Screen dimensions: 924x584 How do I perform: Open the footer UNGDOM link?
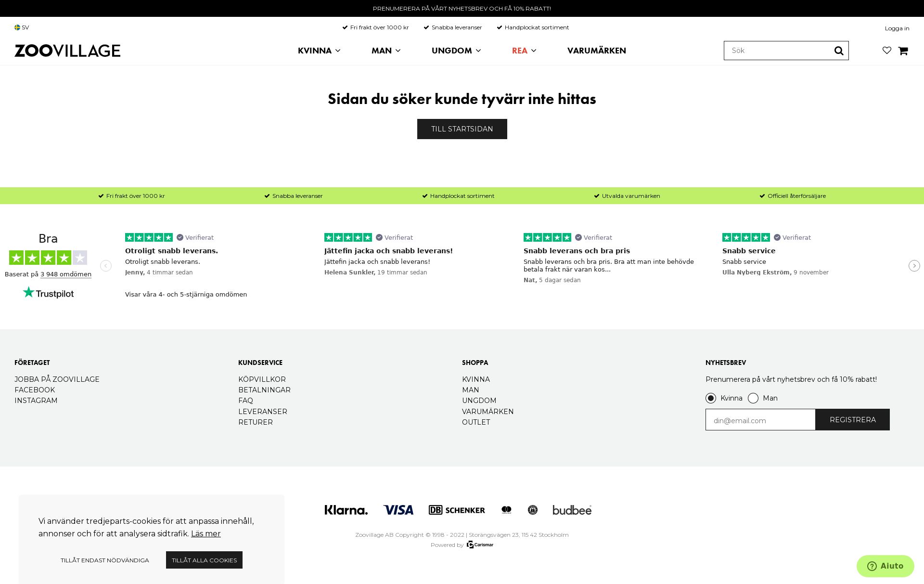[x=479, y=401]
